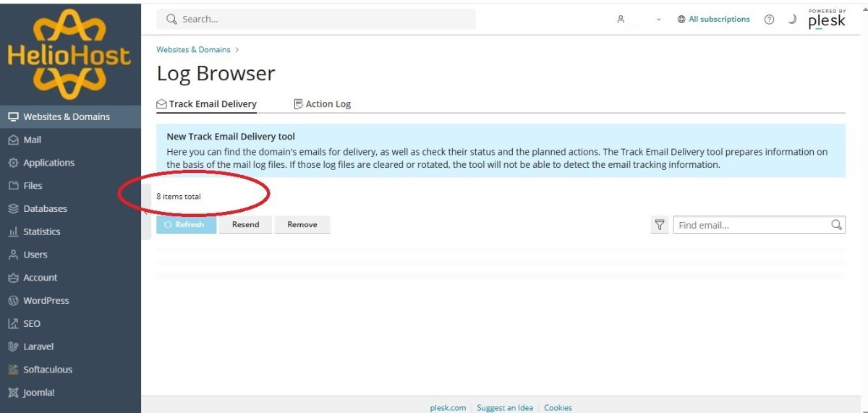Screen dimensions: 868x413
Task: Toggle dark mode moon icon
Action: [x=791, y=20]
